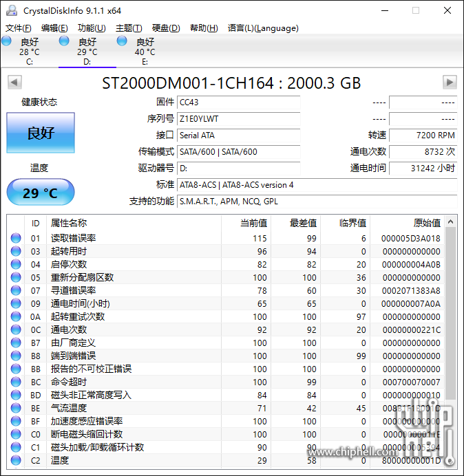Screen dimensions: 464x476
Task: Select the 加速度感应错误率 attribute name
Action: click(87, 421)
